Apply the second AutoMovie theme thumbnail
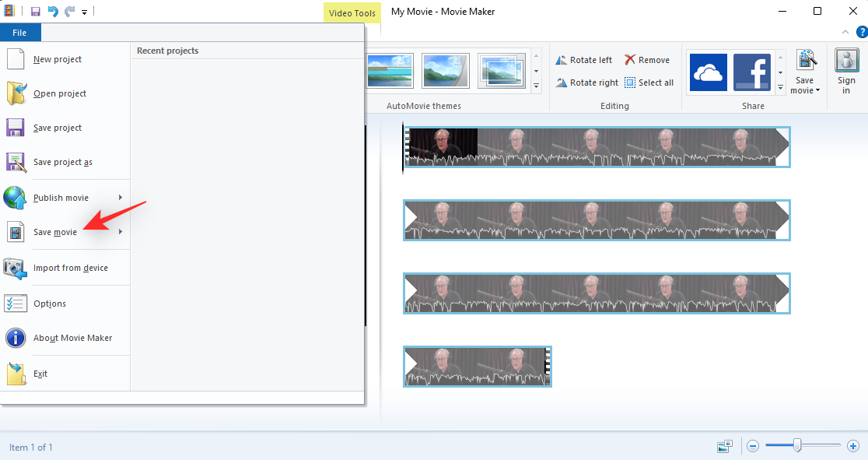This screenshot has height=460, width=868. [x=446, y=71]
